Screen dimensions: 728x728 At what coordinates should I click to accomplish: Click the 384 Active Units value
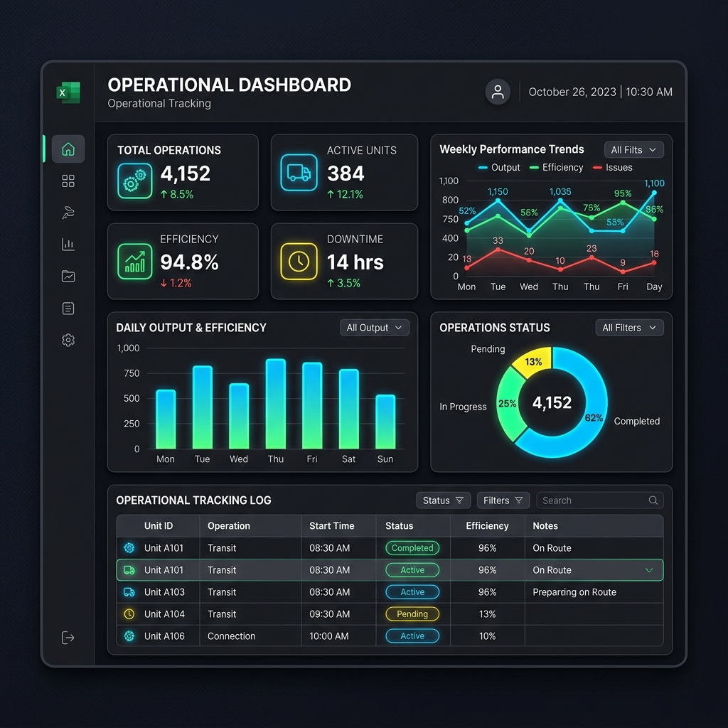click(346, 173)
